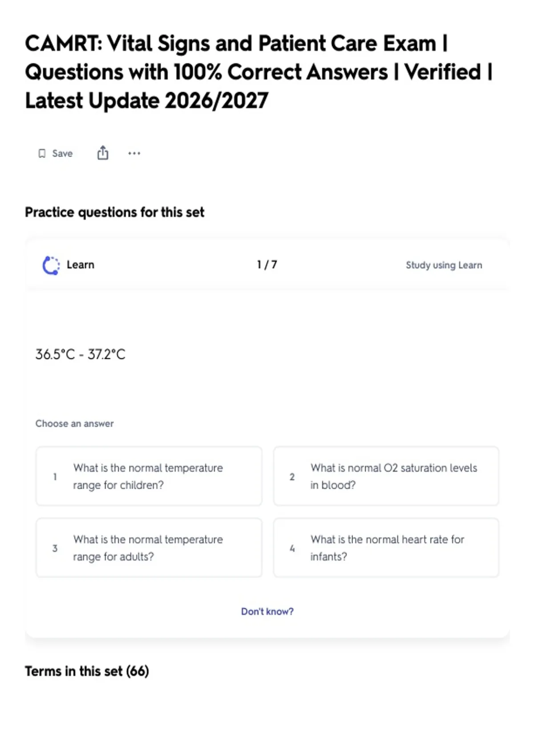Screen dimensions: 534x756
Task: Click the bookmark Save icon
Action: click(x=42, y=153)
